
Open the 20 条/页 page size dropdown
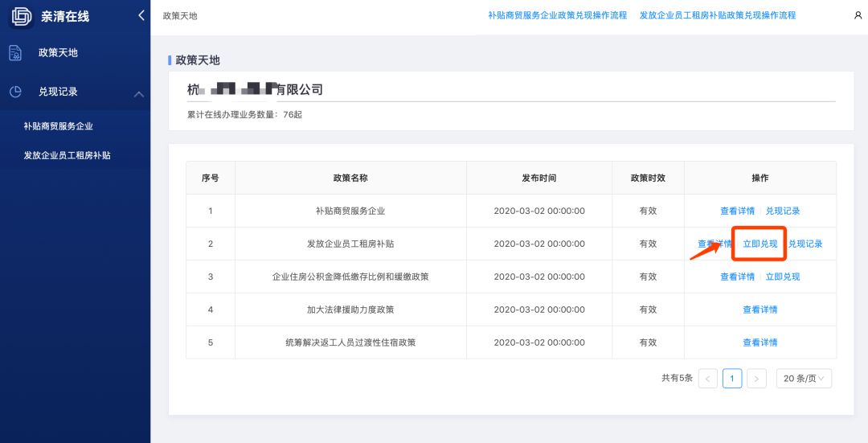[x=804, y=379]
